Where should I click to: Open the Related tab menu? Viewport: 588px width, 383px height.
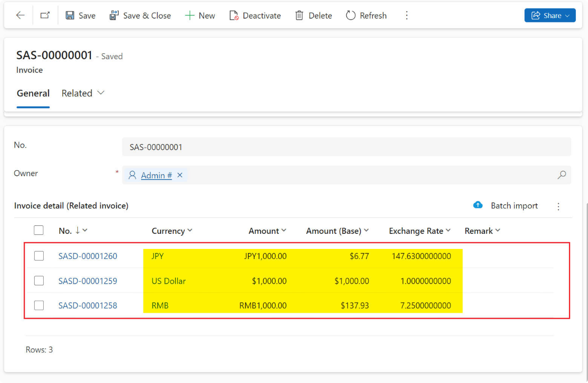coord(83,93)
